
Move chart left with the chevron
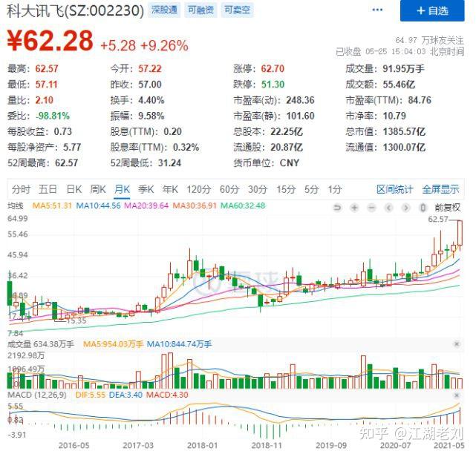(x=388, y=208)
